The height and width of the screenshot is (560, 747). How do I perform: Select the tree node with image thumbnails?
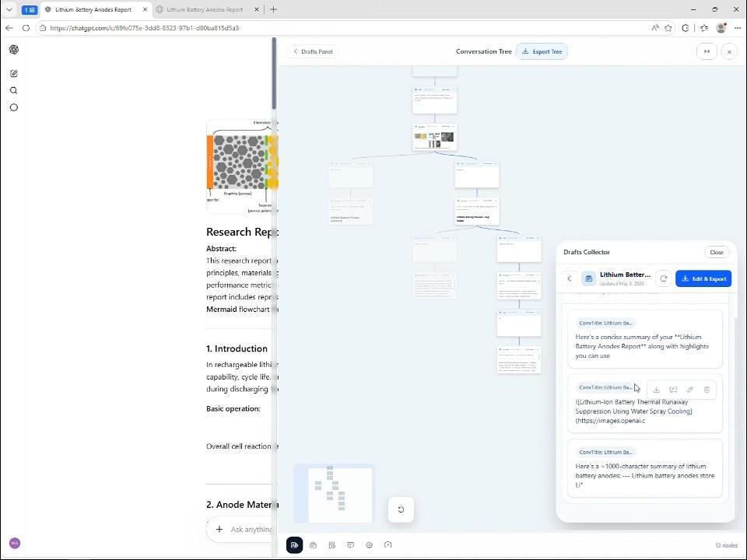pyautogui.click(x=434, y=137)
